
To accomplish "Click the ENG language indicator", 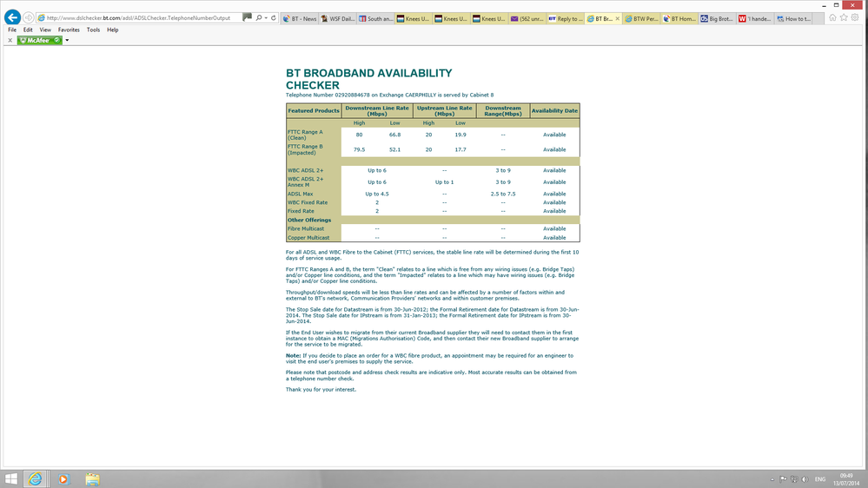I will click(820, 479).
